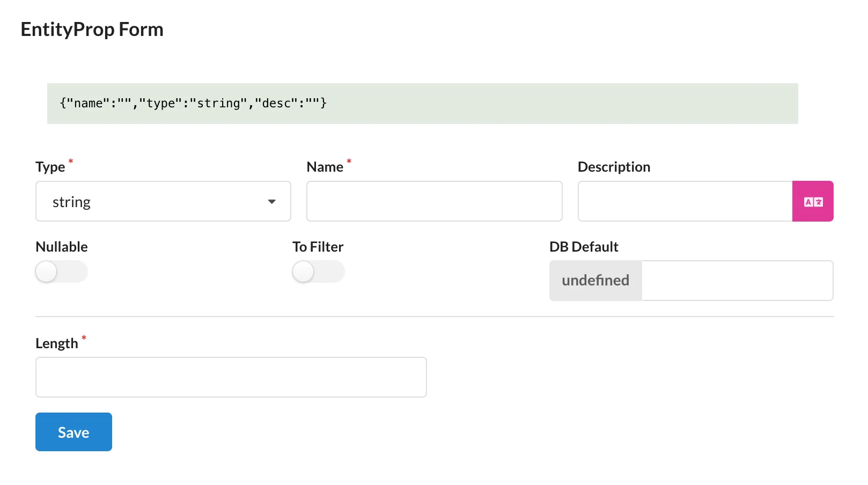Viewport: 868px width, 485px height.
Task: Click the Type dropdown caret arrow
Action: click(271, 202)
